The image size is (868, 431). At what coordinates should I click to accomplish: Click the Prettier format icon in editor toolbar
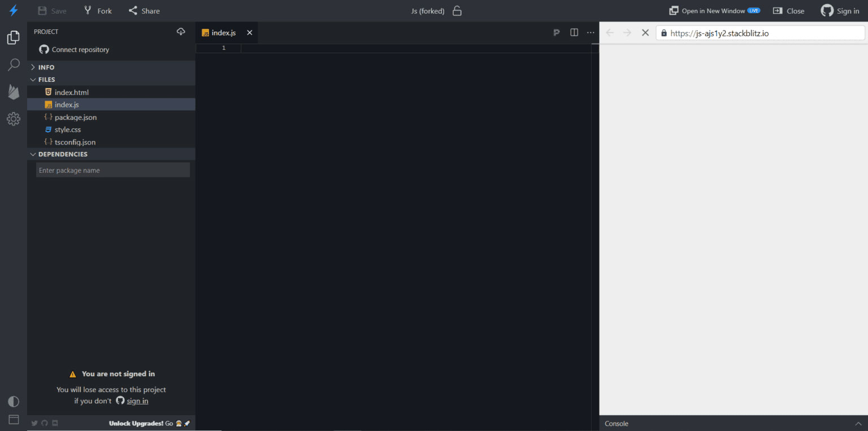(x=557, y=33)
